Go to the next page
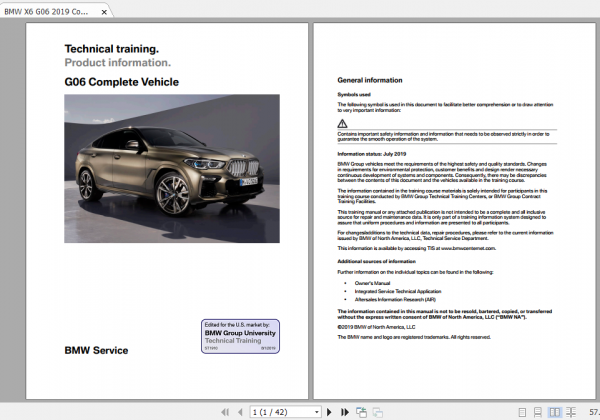Image resolution: width=600 pixels, height=420 pixels. [329, 412]
